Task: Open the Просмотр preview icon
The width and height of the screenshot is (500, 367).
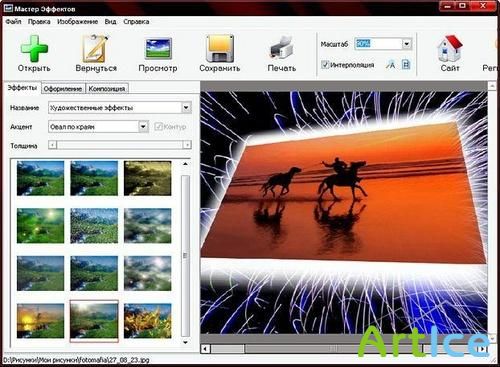Action: pos(158,49)
